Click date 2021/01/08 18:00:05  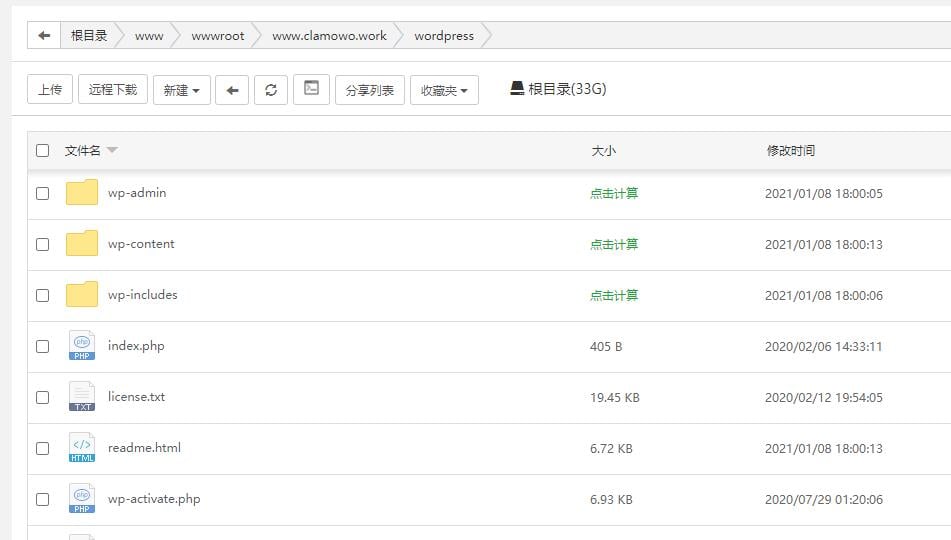824,194
